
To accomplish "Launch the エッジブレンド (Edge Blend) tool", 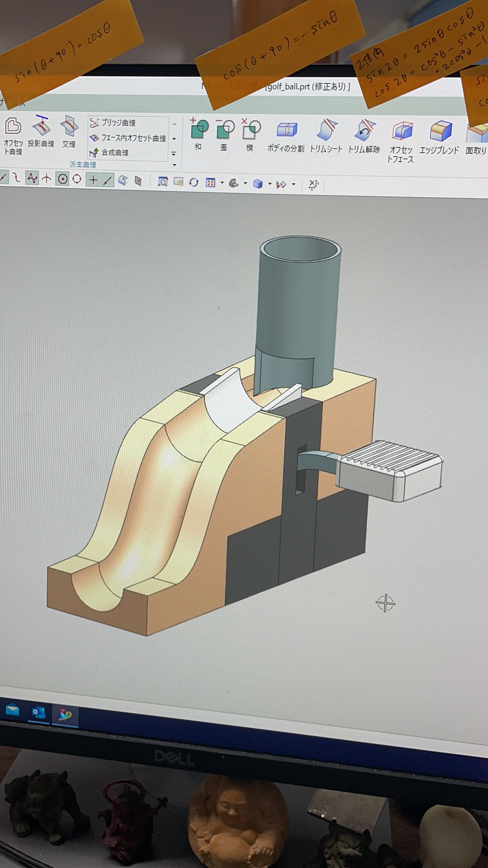I will pos(440,137).
